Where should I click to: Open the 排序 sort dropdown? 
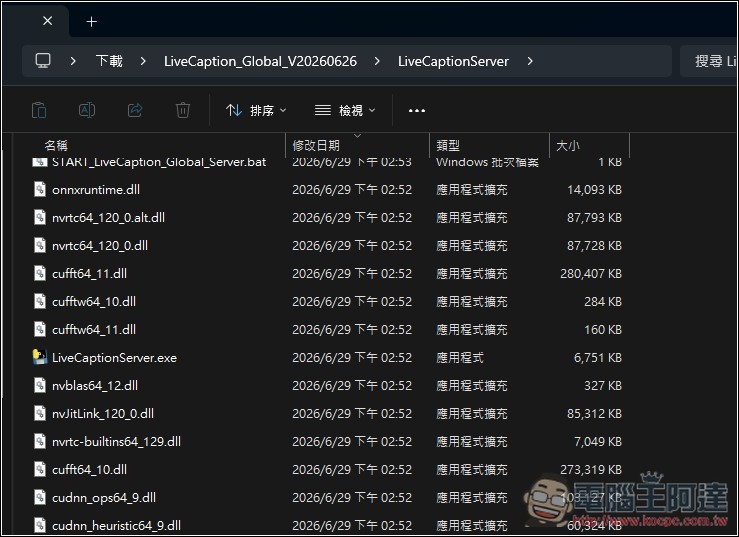(256, 110)
